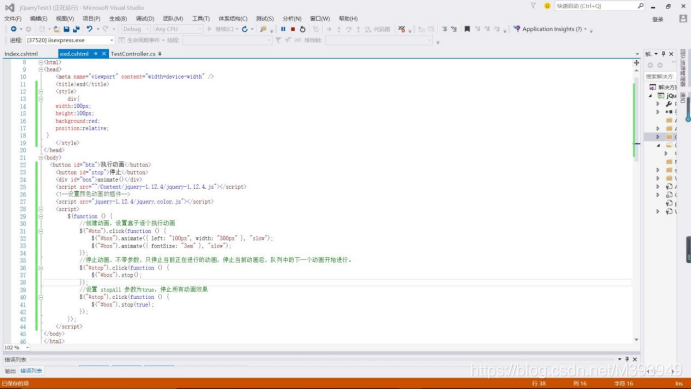This screenshot has height=389, width=692.
Task: Open the Application Insights dropdown arrow
Action: [586, 29]
